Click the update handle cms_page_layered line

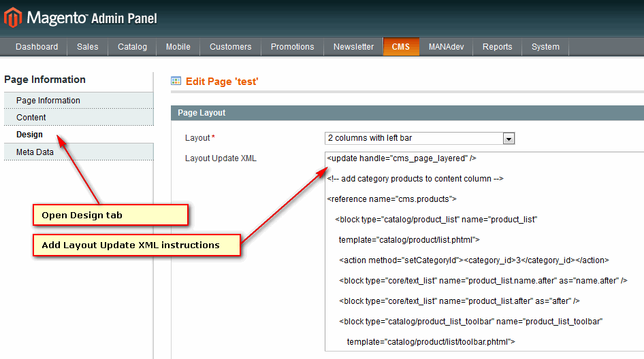coord(401,158)
